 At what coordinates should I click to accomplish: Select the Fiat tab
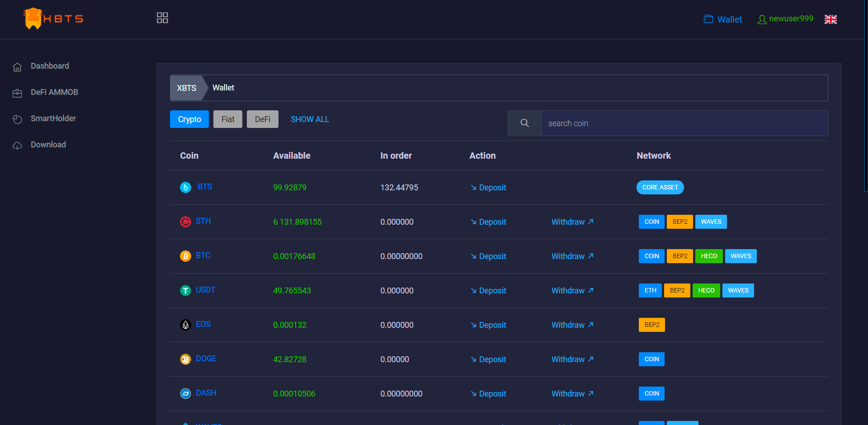(228, 119)
